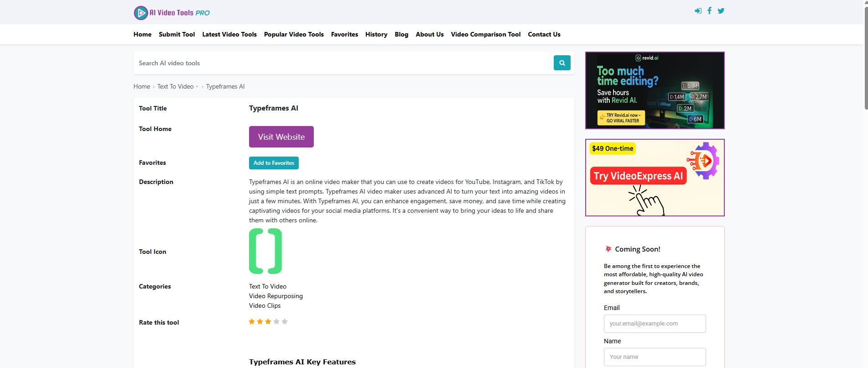
Task: Open About Us menu item
Action: point(430,34)
